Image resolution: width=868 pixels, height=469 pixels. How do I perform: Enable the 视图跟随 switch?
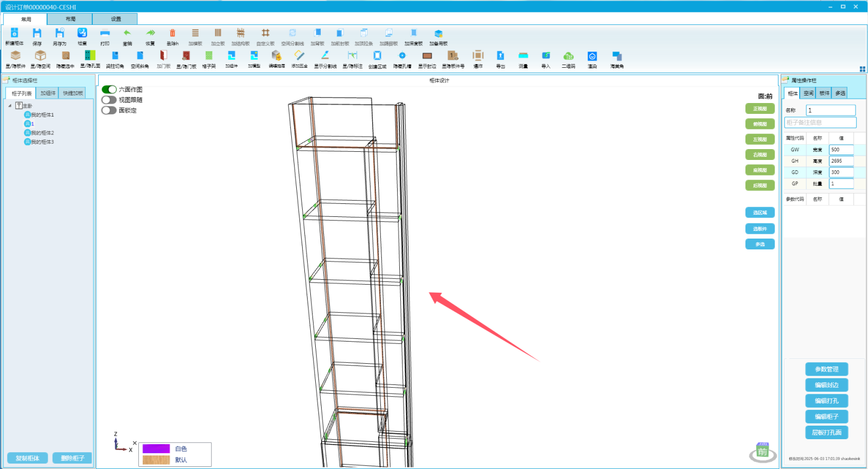(x=109, y=100)
